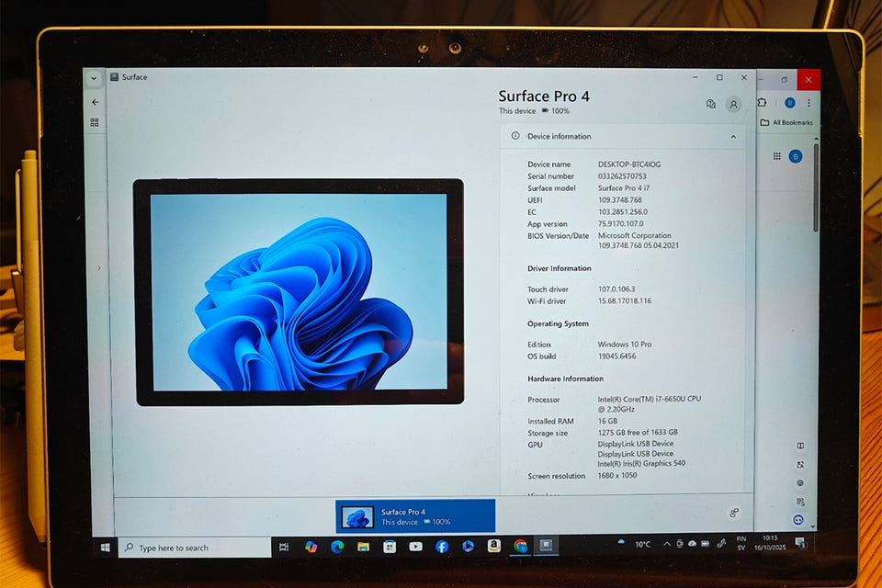Click the Edition value Windows 10 Pro
Image resolution: width=882 pixels, height=588 pixels.
[x=625, y=345]
